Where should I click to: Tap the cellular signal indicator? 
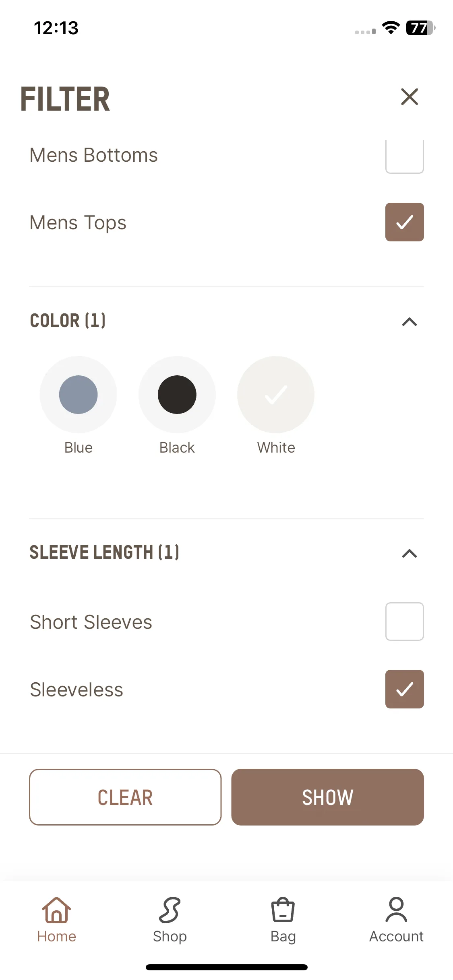coord(365,31)
